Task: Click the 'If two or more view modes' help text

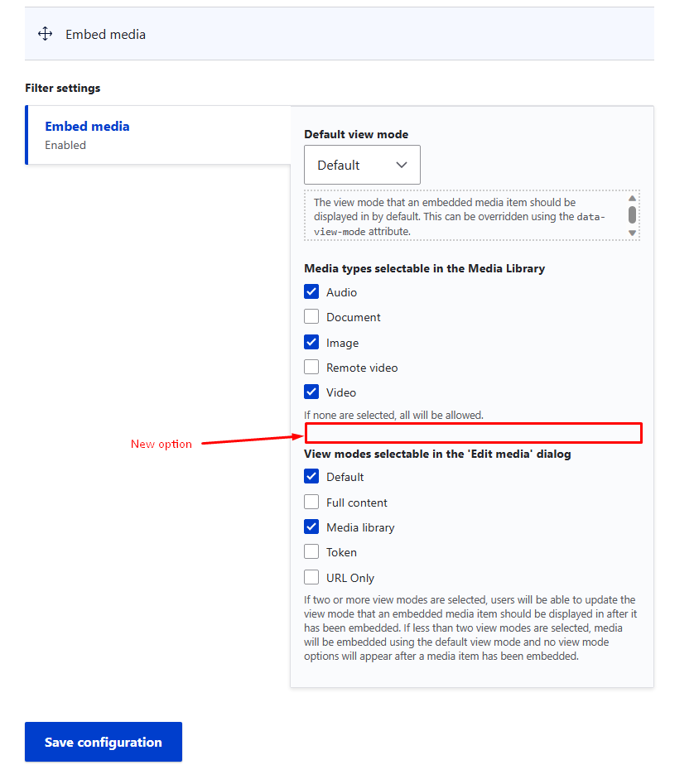Action: 470,628
